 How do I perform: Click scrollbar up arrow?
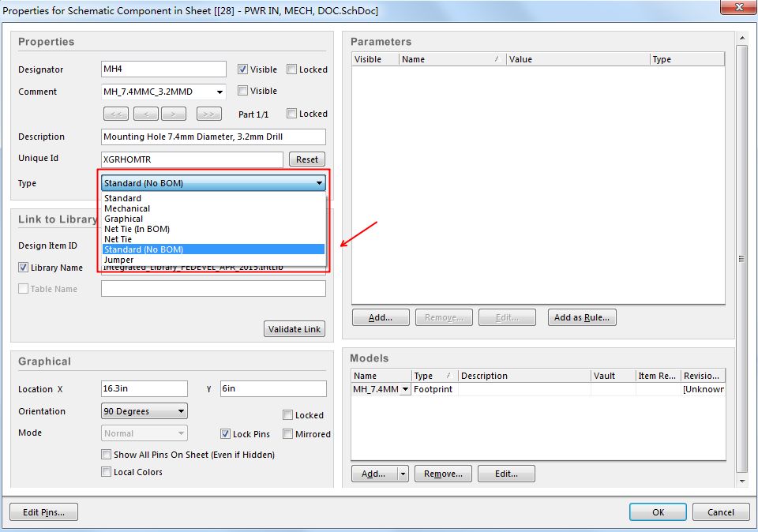[x=742, y=38]
